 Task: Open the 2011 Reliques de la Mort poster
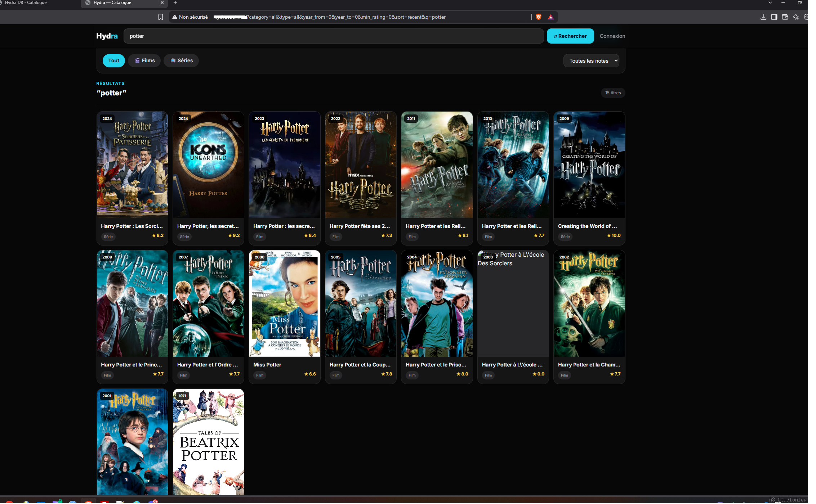point(437,165)
